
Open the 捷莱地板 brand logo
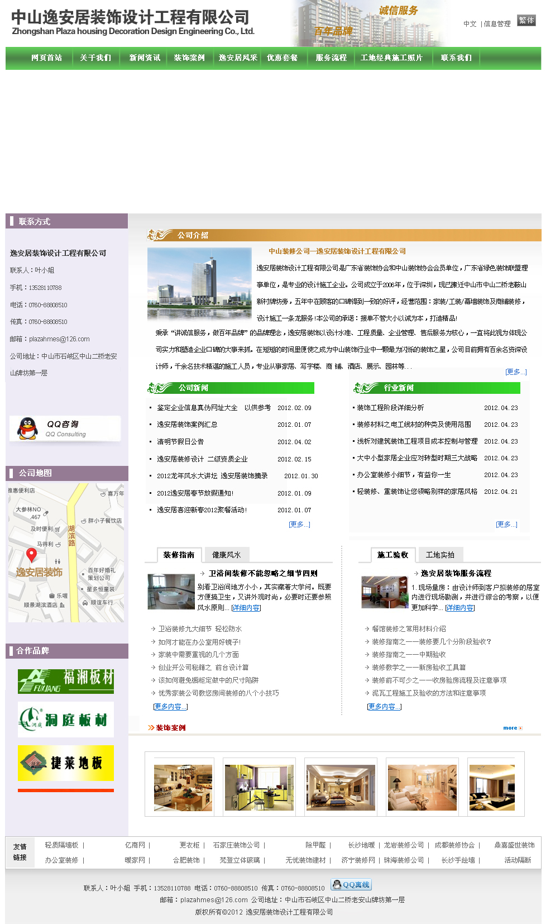[66, 763]
